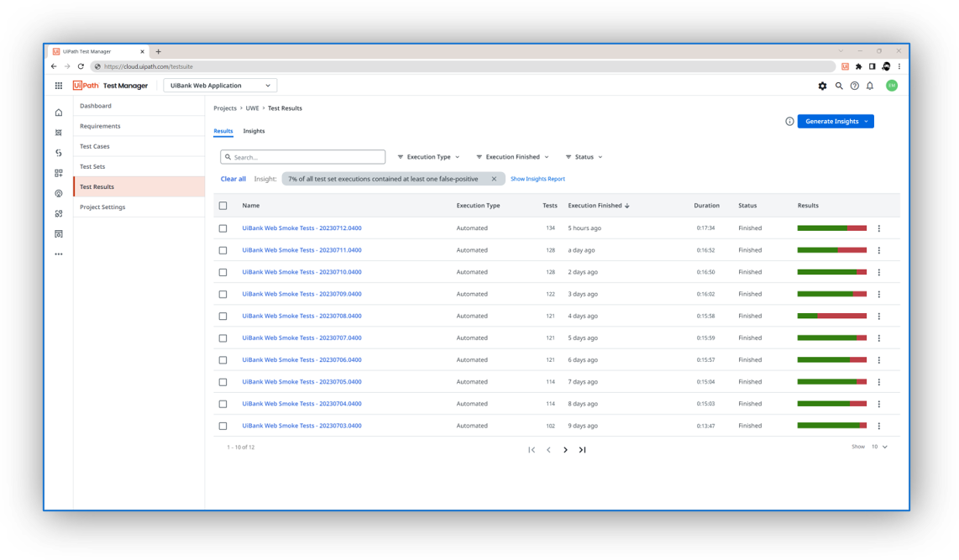This screenshot has width=959, height=560.
Task: Check the box for Smoke Tests 20230709.0400
Action: coord(223,295)
